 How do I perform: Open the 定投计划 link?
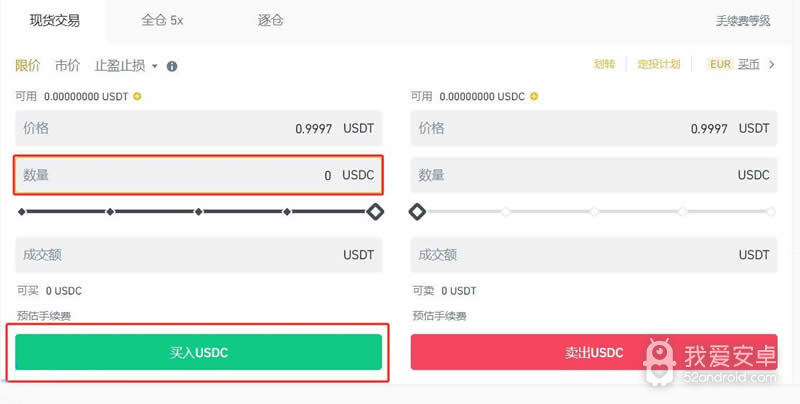[659, 64]
